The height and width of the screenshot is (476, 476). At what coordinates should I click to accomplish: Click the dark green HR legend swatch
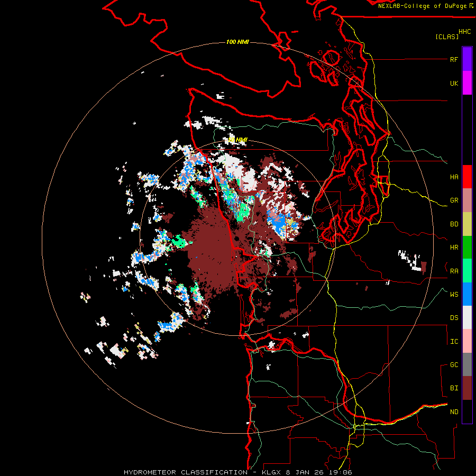click(x=467, y=248)
